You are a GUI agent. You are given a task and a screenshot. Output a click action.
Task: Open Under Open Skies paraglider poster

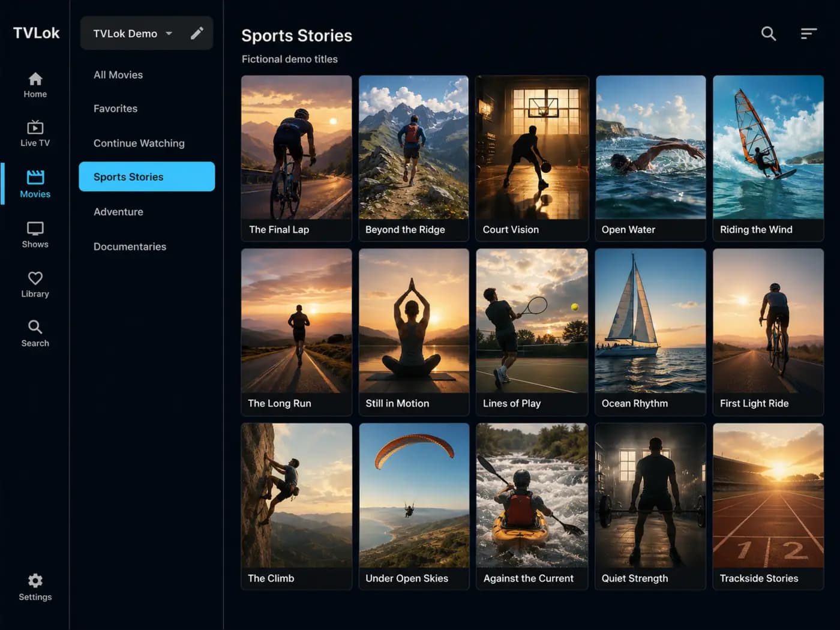tap(413, 506)
